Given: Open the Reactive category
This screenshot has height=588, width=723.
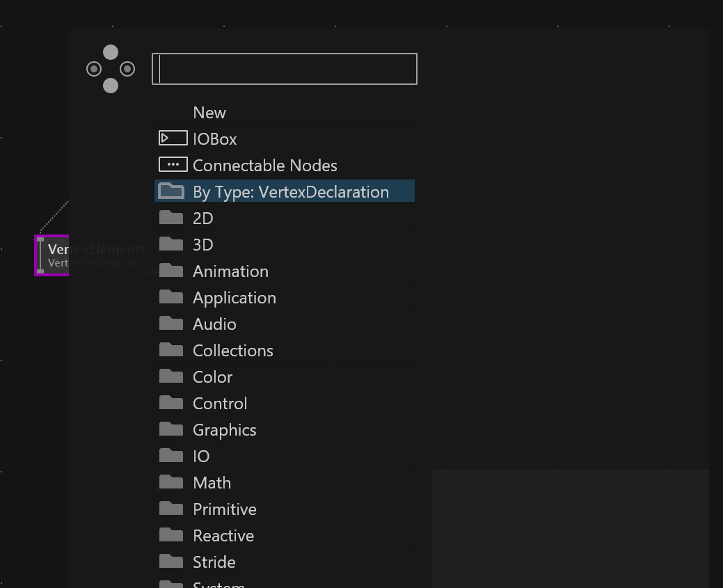Looking at the screenshot, I should [x=223, y=536].
